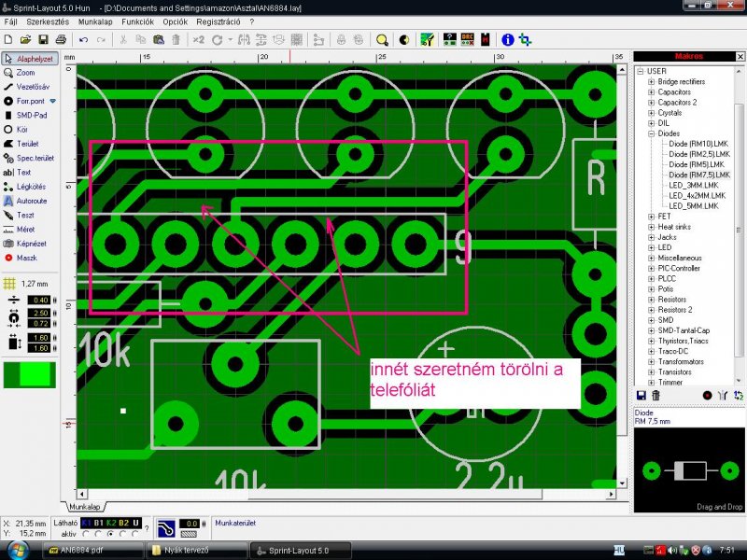Screen dimensions: 747x560
Task: Set B2 layer as active
Action: pos(123,534)
